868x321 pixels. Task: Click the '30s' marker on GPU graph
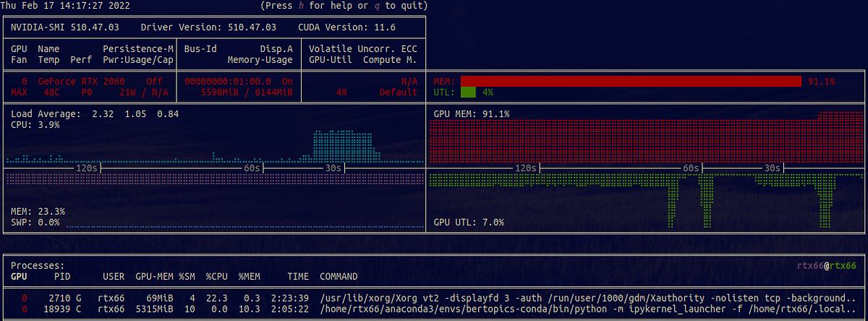773,168
